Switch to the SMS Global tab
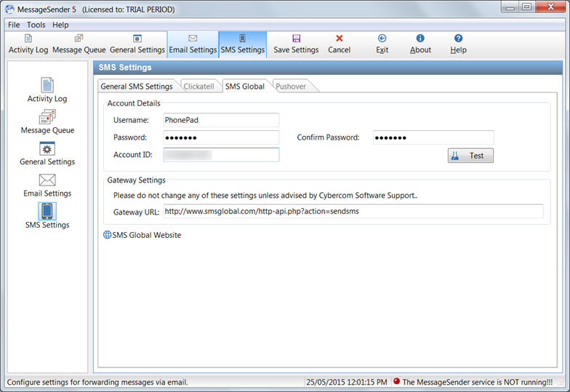The width and height of the screenshot is (570, 392). tap(244, 86)
